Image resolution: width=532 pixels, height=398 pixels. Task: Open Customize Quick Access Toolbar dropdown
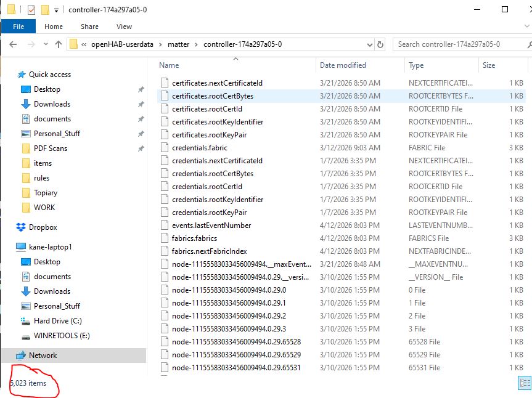point(56,10)
